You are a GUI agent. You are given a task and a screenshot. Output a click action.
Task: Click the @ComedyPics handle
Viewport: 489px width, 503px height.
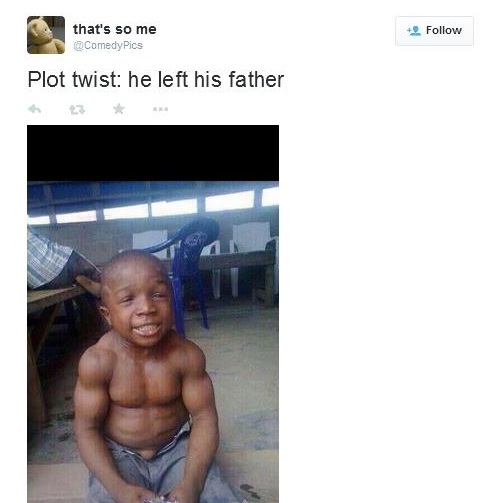[108, 45]
